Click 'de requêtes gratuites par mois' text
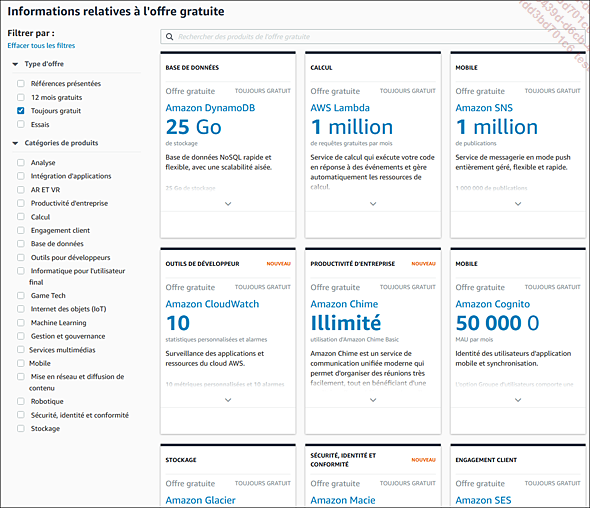The height and width of the screenshot is (508, 590). 351,143
